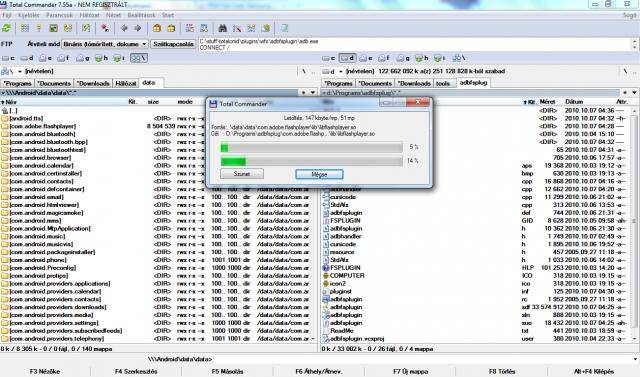The image size is (640, 377).
Task: Select drive g in right drive bar
Action: coord(403,58)
